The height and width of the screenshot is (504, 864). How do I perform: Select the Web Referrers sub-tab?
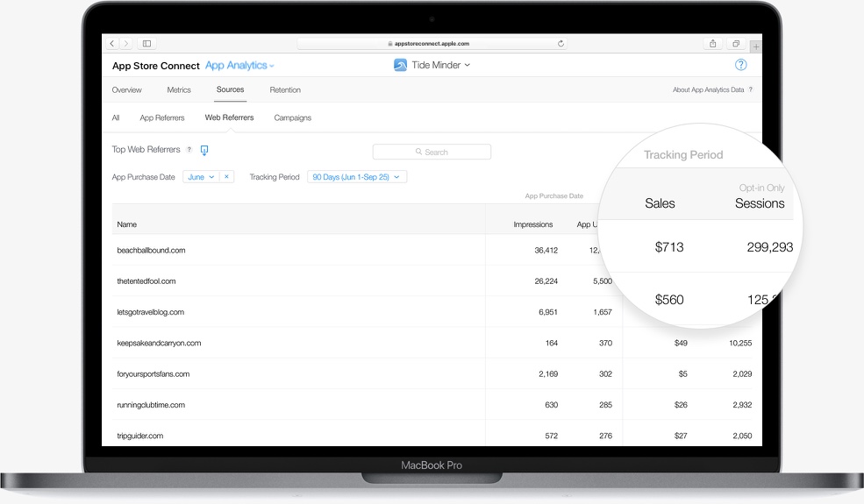(229, 117)
